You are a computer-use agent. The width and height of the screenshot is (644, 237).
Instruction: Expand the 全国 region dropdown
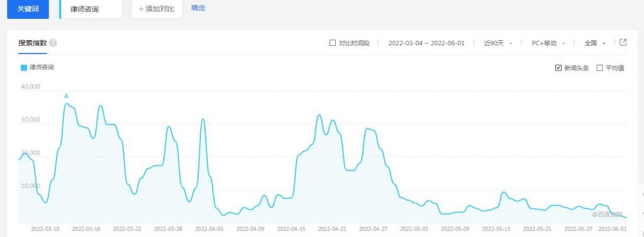tap(595, 43)
